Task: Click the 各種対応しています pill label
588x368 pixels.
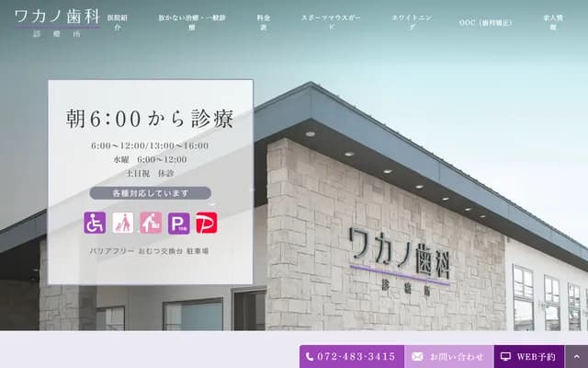Action: tap(151, 193)
